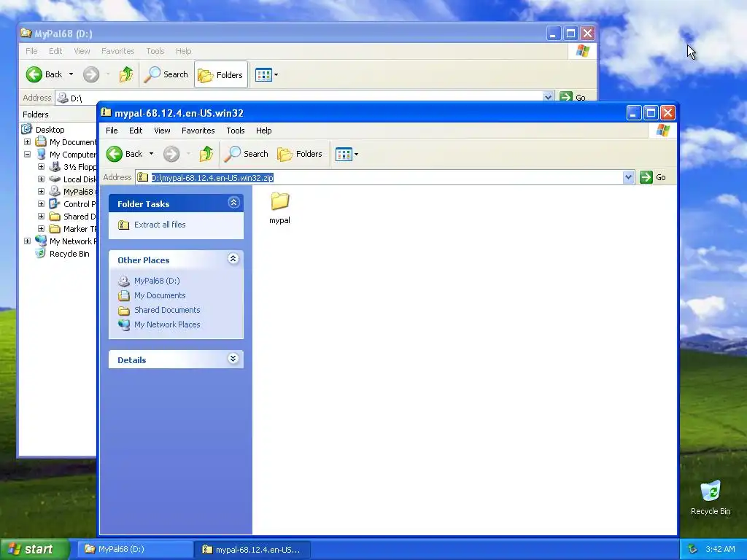The width and height of the screenshot is (747, 560).
Task: Click Forward arrow in MyPal68 (D:) window
Action: click(x=91, y=74)
